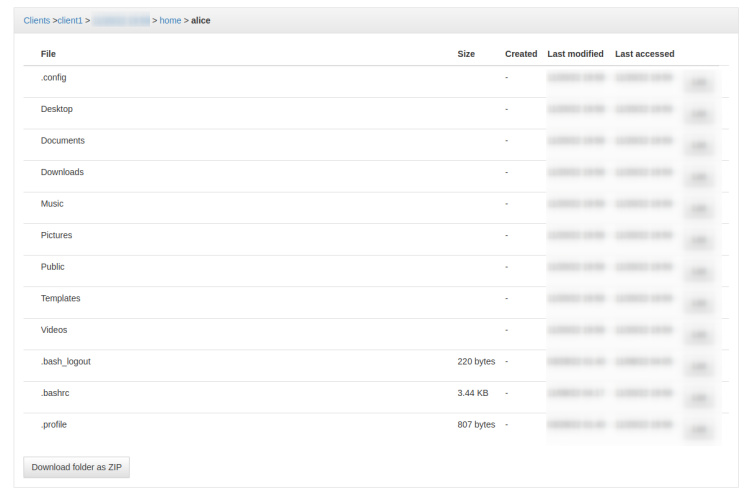Click the action button in the .config row

click(x=699, y=83)
